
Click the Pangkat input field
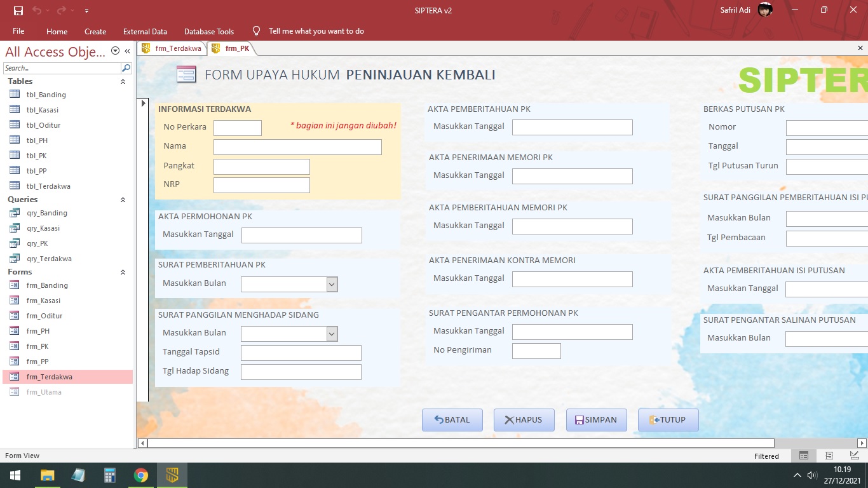[x=262, y=166]
